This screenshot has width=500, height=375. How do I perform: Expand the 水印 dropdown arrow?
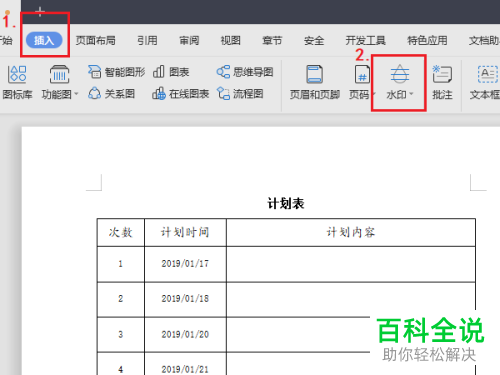point(411,94)
